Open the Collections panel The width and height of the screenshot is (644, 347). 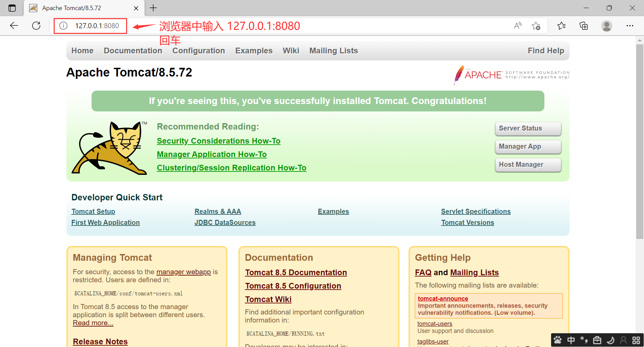coord(584,26)
